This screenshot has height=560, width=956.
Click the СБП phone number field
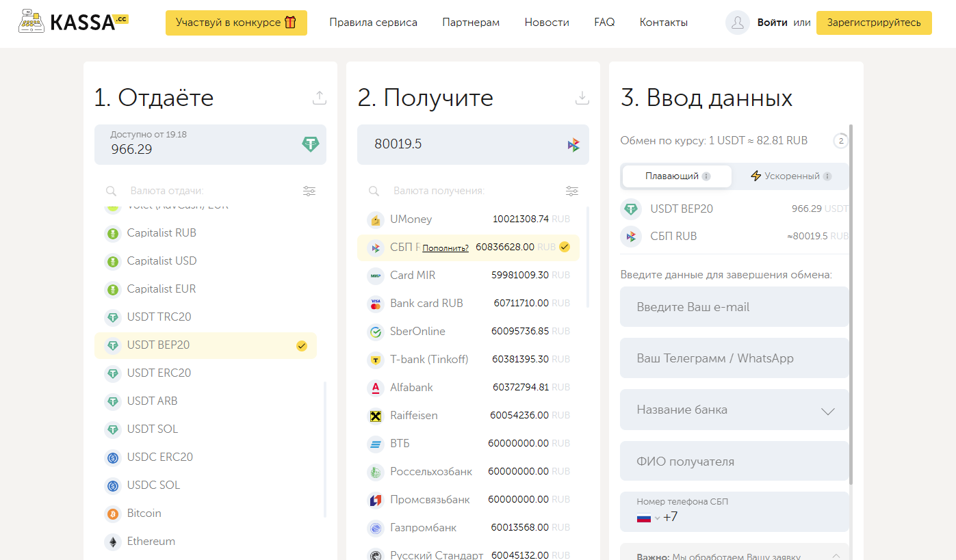pyautogui.click(x=734, y=511)
